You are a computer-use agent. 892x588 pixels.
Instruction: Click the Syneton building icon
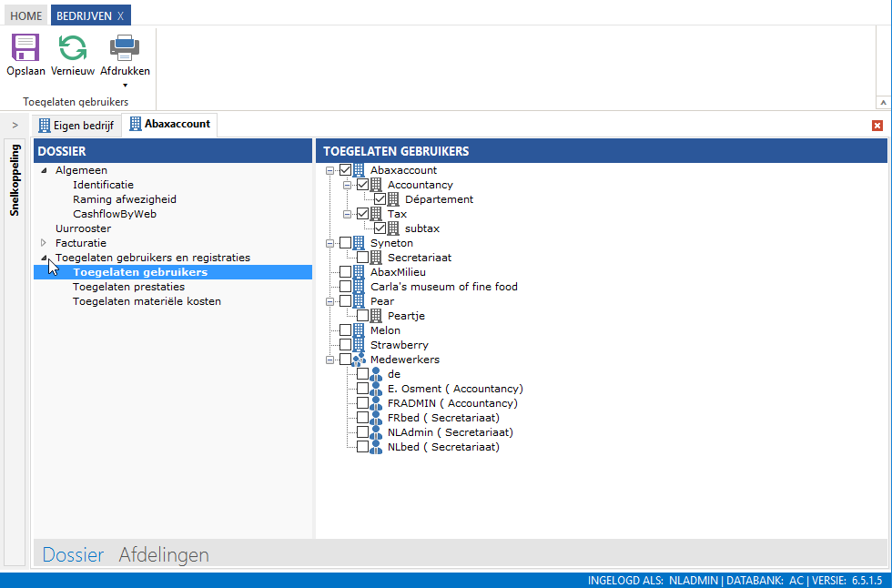pyautogui.click(x=359, y=243)
